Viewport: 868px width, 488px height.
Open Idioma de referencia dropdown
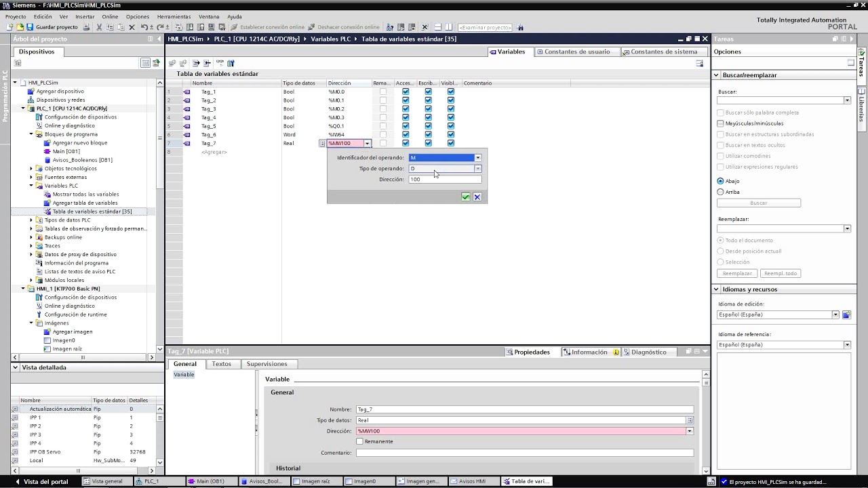847,345
